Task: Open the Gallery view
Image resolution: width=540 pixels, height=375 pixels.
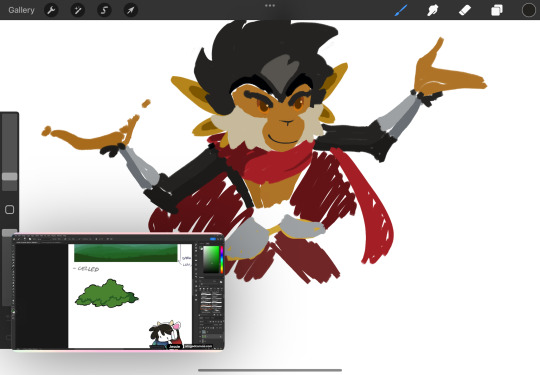Action: tap(21, 10)
